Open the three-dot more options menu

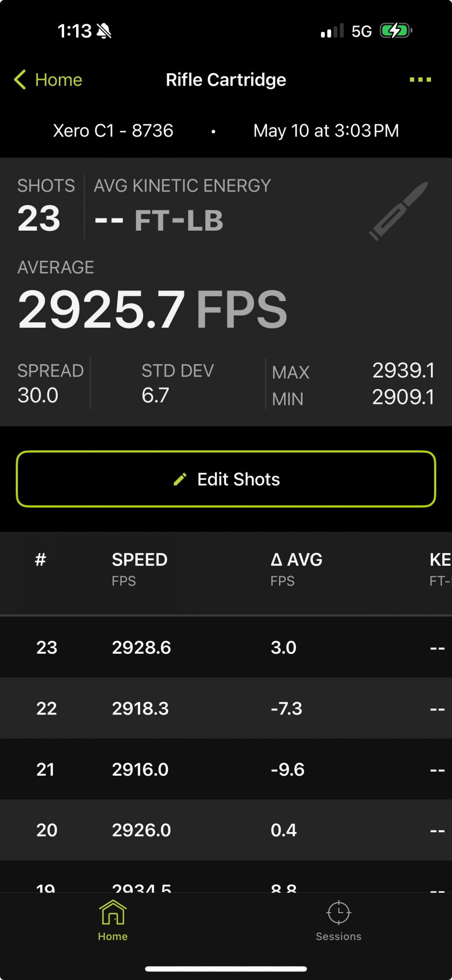point(420,79)
